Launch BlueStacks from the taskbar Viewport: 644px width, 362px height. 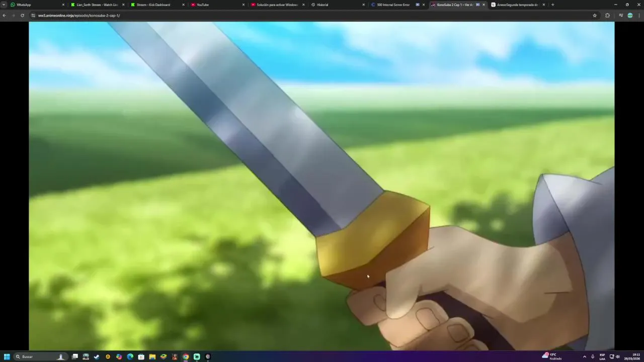[x=164, y=356]
